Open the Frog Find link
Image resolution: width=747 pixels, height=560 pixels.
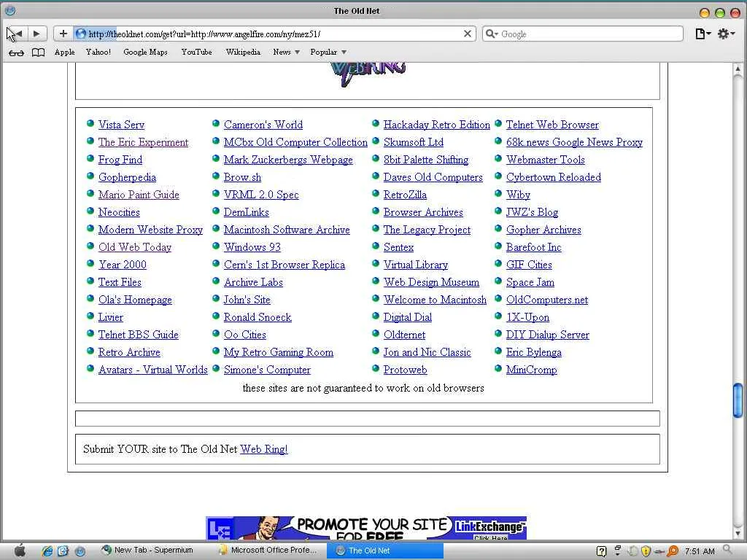(120, 160)
